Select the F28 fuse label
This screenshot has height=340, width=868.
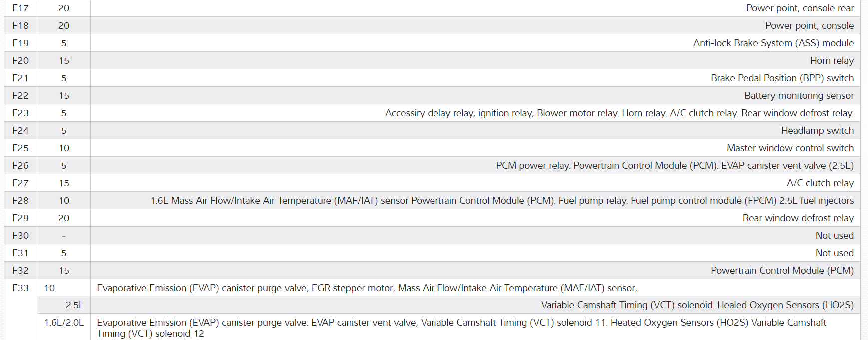coord(20,201)
